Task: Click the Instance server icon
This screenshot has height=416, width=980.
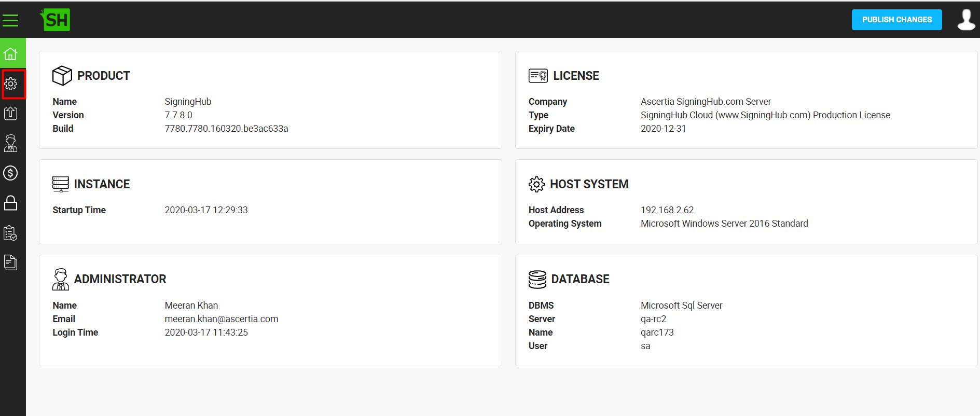Action: pos(61,184)
